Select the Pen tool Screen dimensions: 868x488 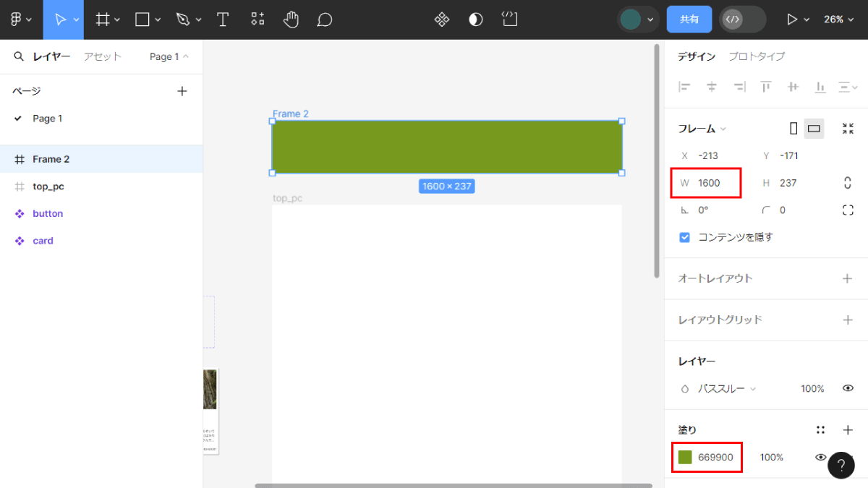point(183,20)
